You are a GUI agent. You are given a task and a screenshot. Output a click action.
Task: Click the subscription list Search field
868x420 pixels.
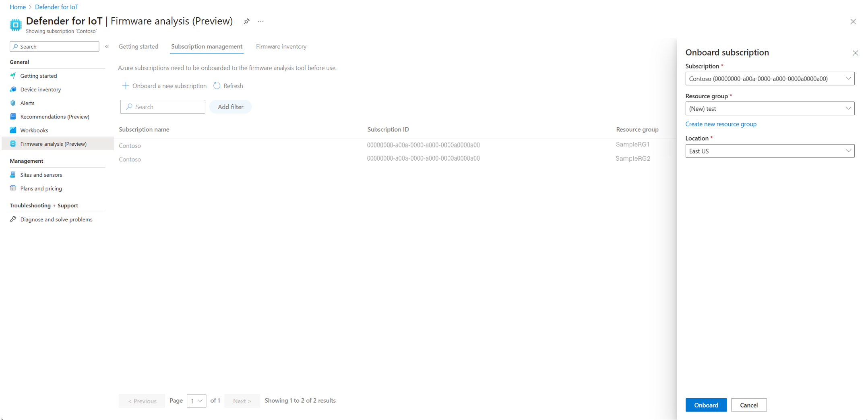(x=163, y=107)
